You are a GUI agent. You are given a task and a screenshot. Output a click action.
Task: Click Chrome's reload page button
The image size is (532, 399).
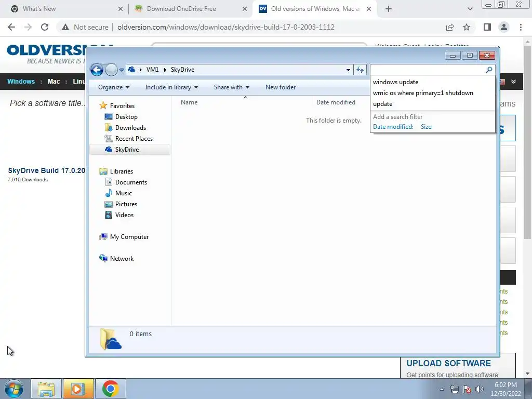tap(45, 27)
